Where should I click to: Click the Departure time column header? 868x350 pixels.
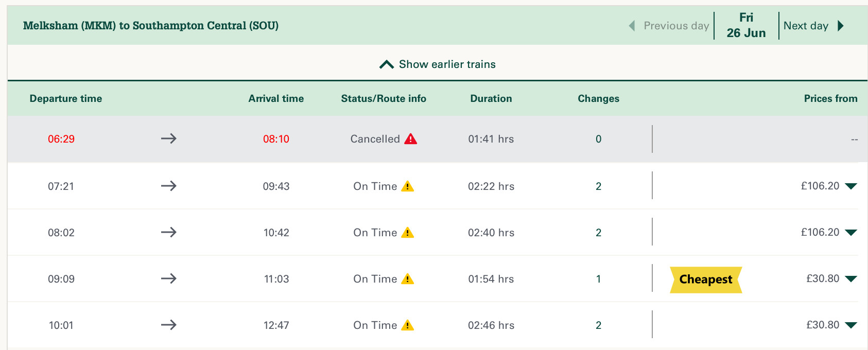[66, 98]
